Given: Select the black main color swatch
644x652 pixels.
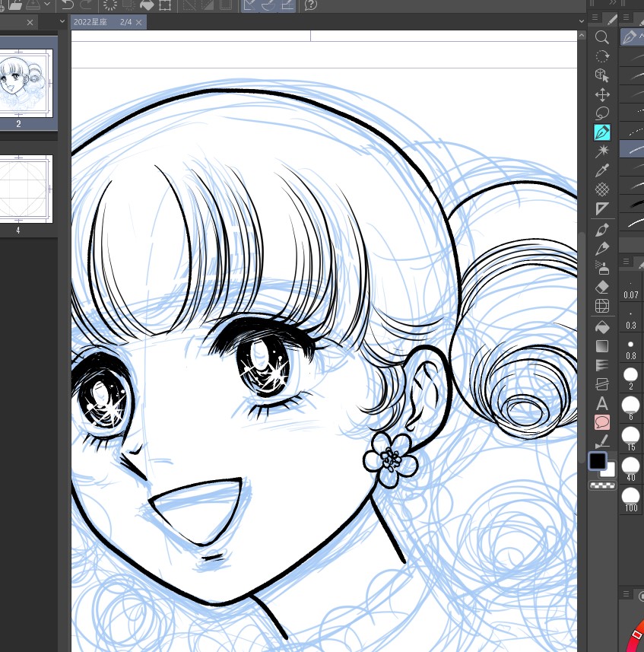Looking at the screenshot, I should click(x=597, y=461).
